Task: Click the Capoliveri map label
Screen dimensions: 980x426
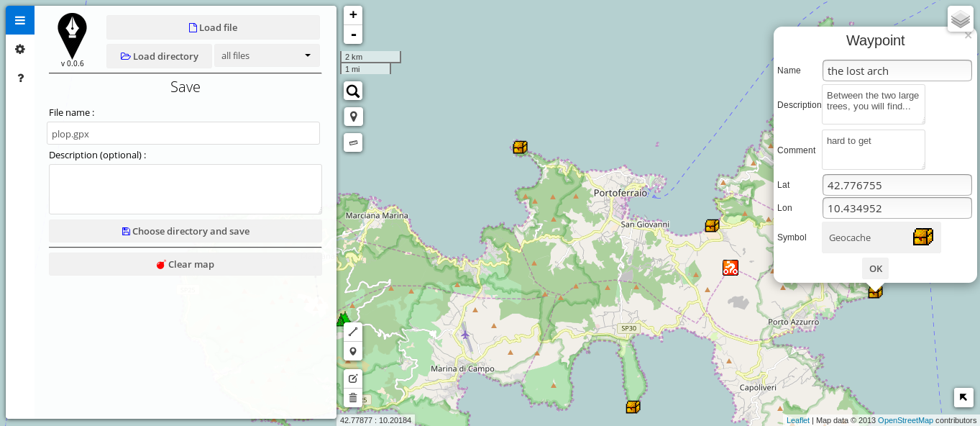Action: (x=759, y=387)
